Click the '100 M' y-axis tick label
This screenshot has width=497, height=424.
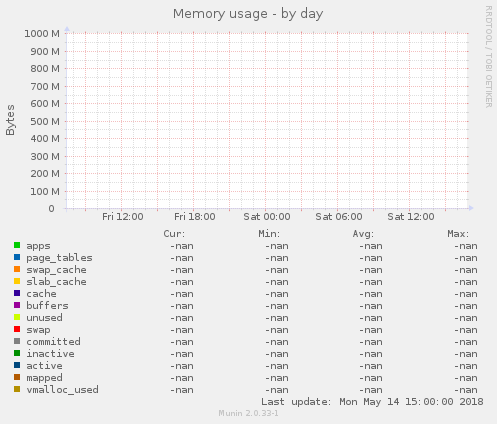coord(45,192)
